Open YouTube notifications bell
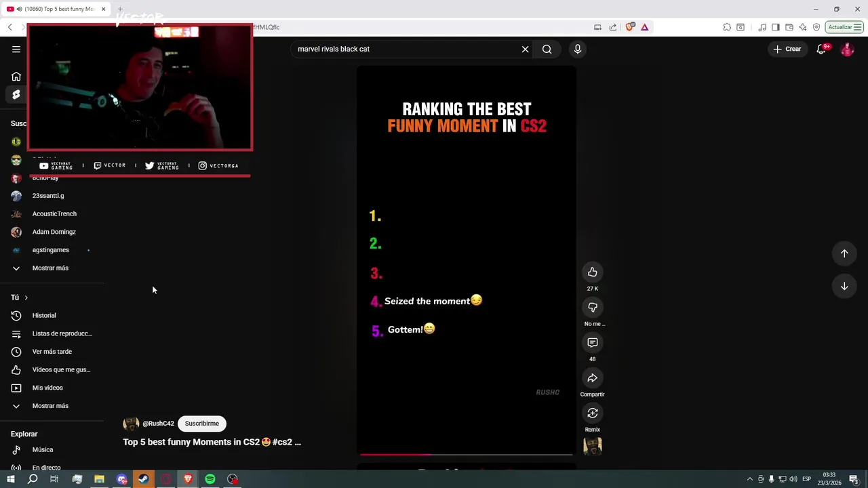Image resolution: width=868 pixels, height=488 pixels. 821,49
